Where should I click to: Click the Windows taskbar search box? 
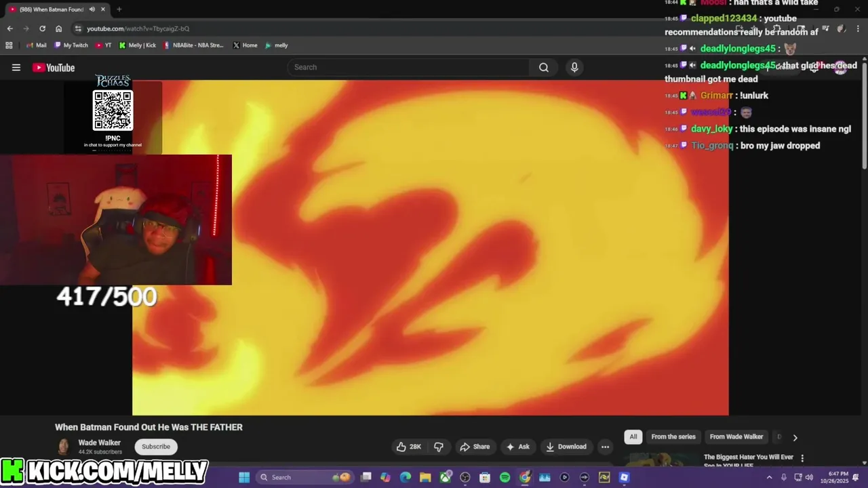(305, 477)
